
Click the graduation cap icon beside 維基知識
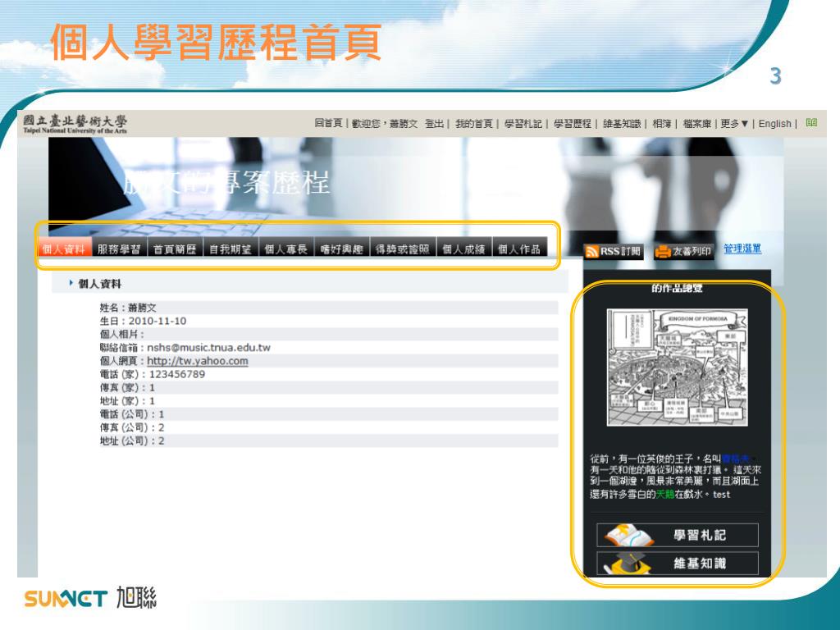tap(628, 564)
